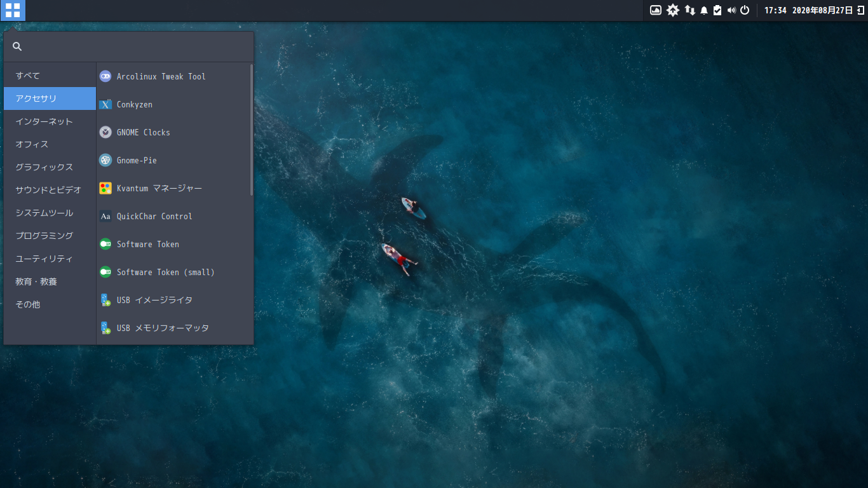
Task: Click the GNOME Clocks label text
Action: pos(144,132)
